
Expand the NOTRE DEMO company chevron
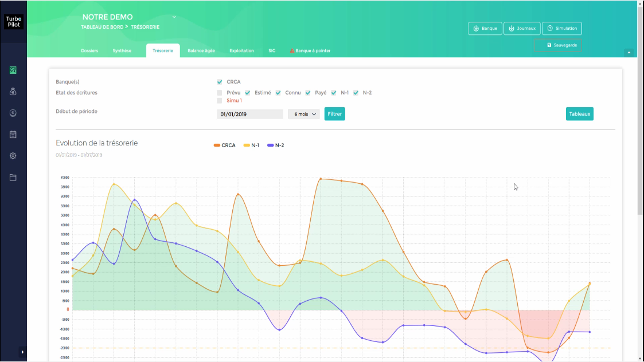[174, 17]
